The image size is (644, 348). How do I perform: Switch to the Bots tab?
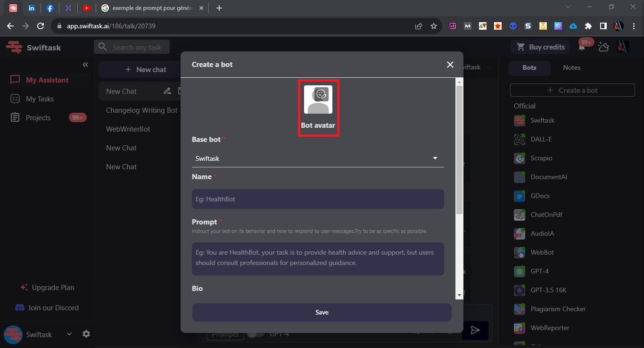coord(529,67)
